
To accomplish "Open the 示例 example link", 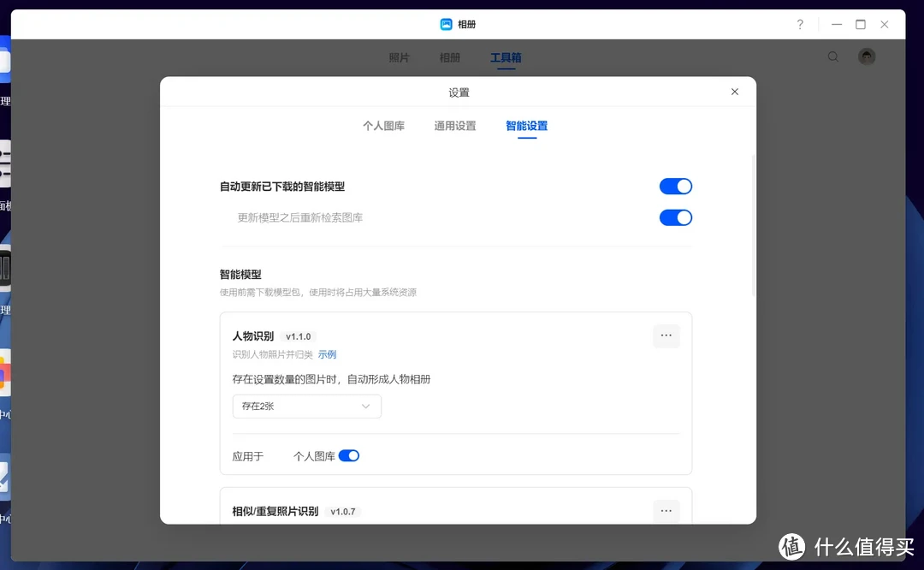I will tap(327, 353).
